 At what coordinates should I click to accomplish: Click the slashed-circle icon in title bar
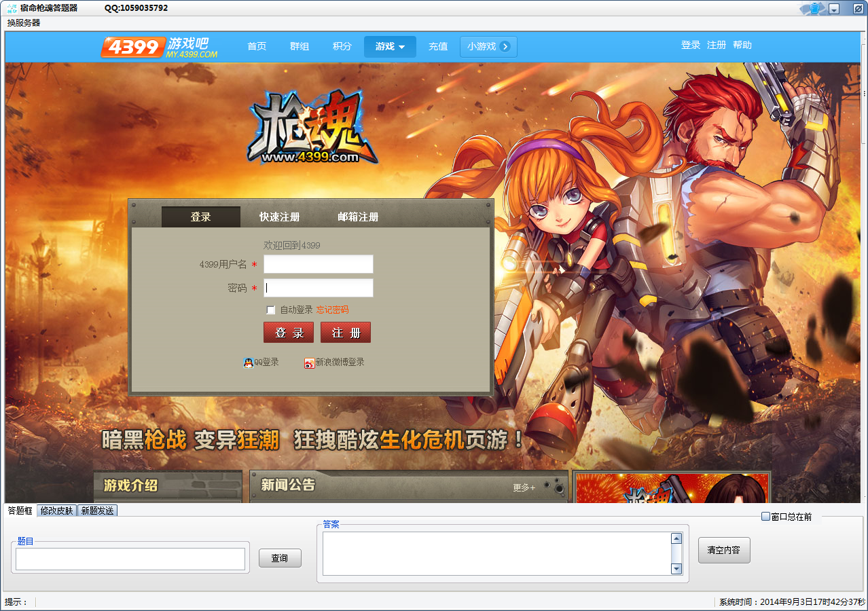click(x=857, y=8)
